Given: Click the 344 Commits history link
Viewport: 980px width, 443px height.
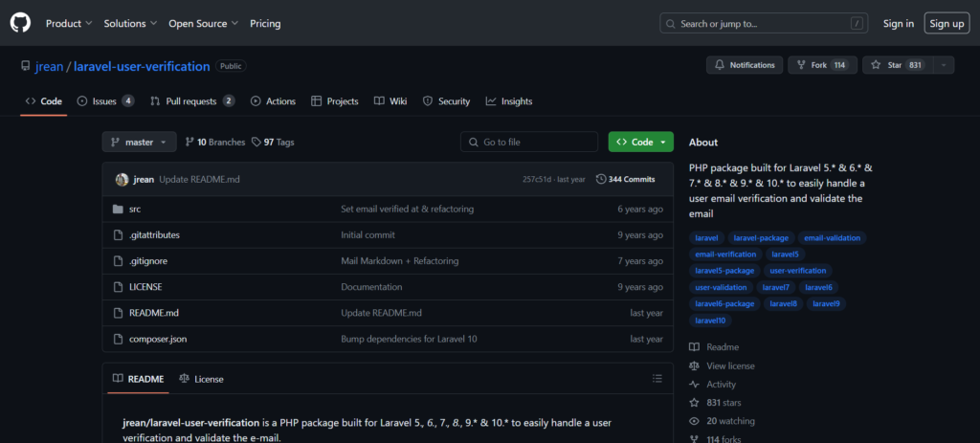Looking at the screenshot, I should click(625, 179).
